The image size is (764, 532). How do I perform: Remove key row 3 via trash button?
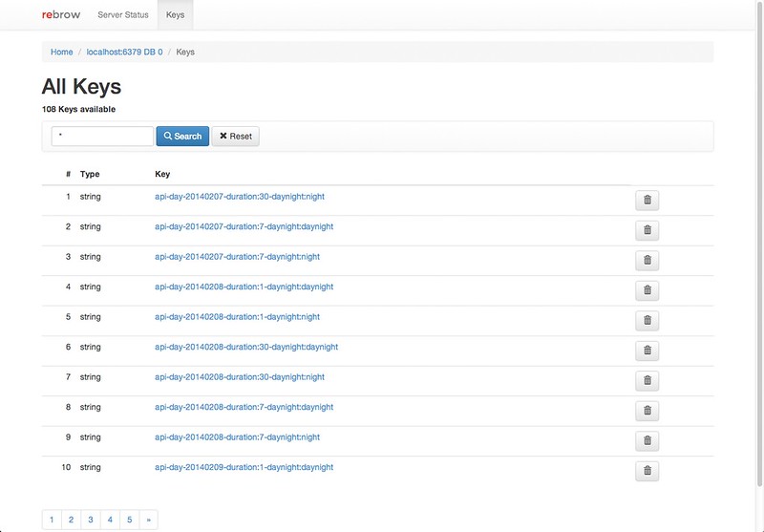coord(647,260)
